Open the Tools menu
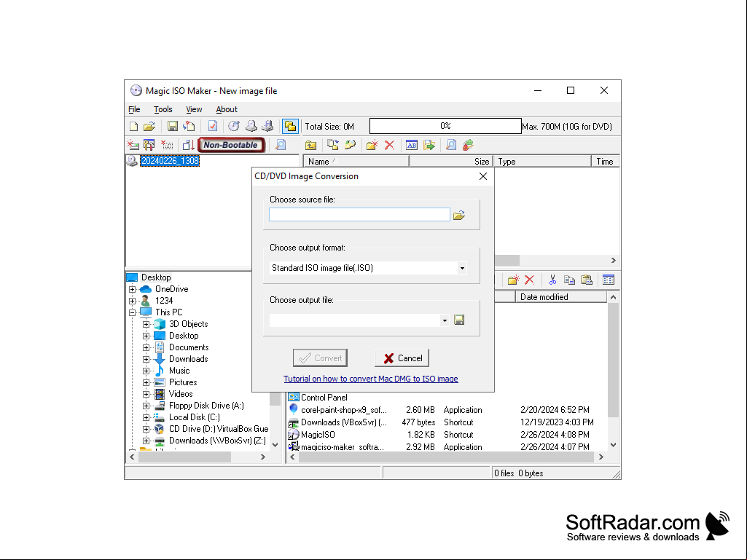 (163, 109)
